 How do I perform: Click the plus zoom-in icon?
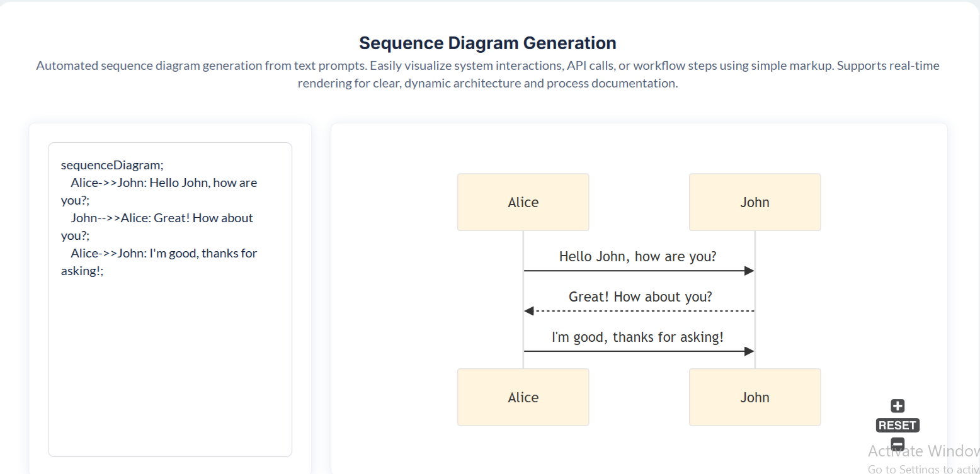pos(897,406)
